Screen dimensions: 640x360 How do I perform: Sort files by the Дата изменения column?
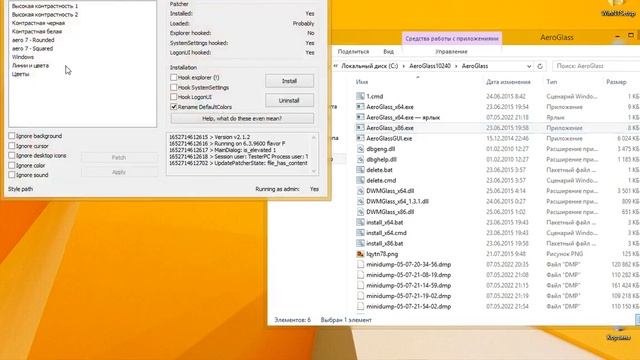[508, 82]
